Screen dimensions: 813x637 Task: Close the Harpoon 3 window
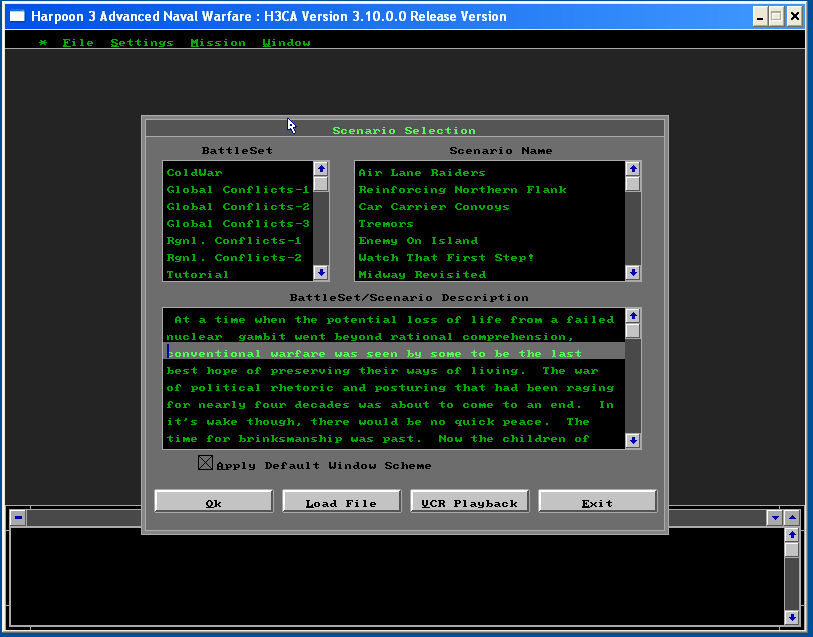coord(794,17)
